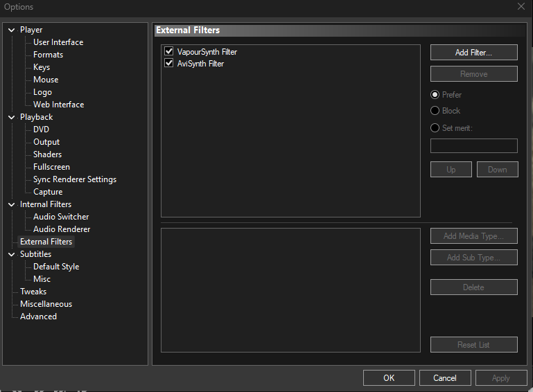Select the Block radio button
Screen dimensions: 533x392
pos(435,111)
